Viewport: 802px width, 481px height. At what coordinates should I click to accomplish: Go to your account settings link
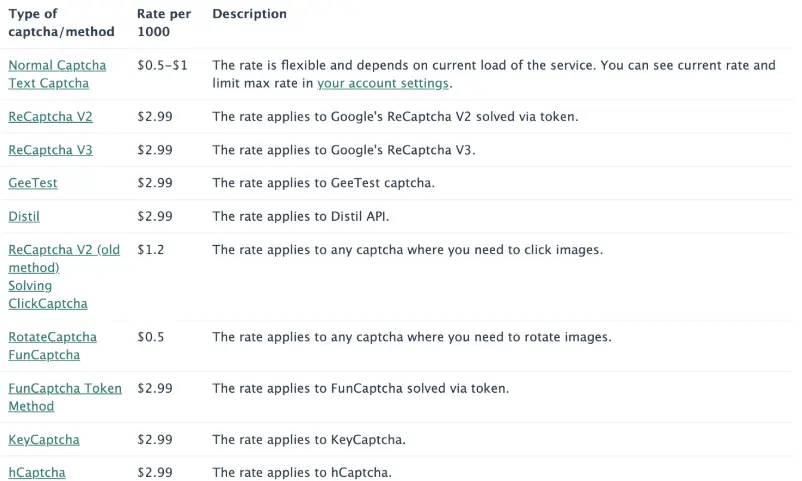pos(383,83)
